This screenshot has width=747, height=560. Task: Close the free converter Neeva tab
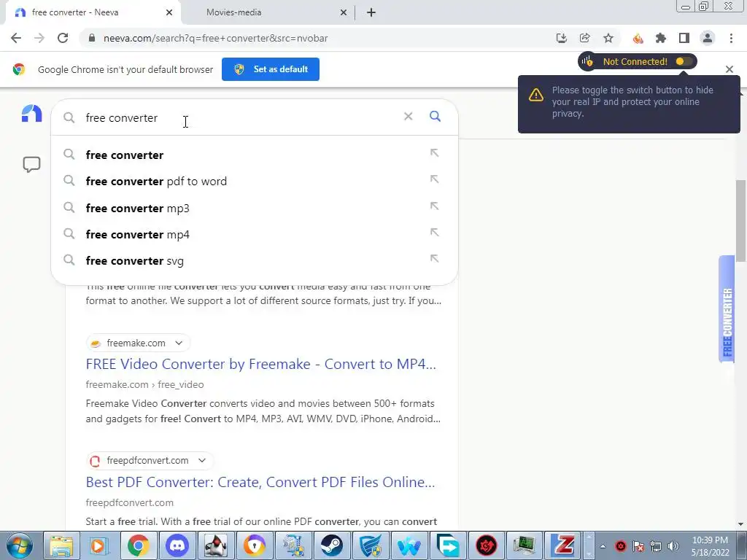click(x=169, y=12)
